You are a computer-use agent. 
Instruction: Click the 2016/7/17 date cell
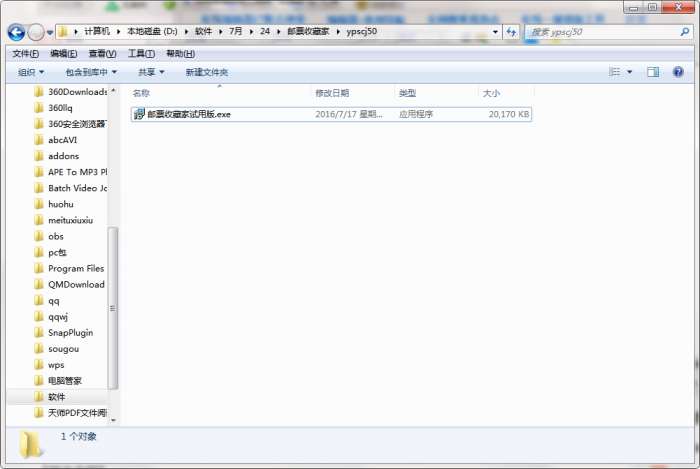[349, 114]
